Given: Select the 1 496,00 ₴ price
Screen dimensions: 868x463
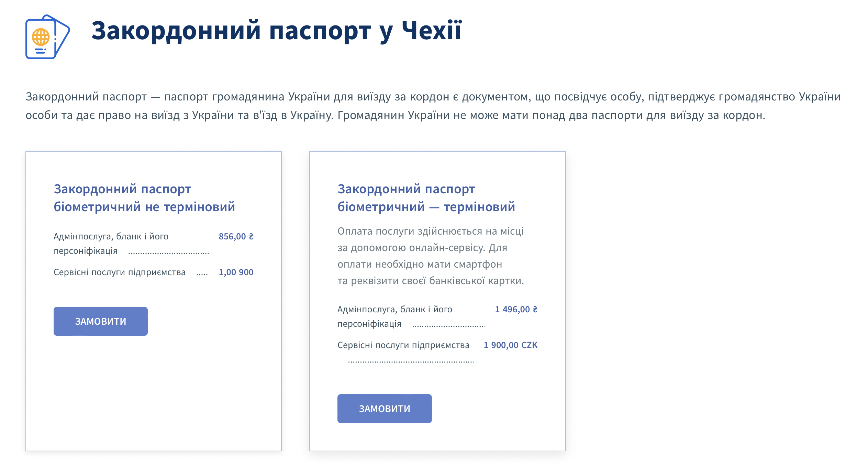Looking at the screenshot, I should pos(516,310).
